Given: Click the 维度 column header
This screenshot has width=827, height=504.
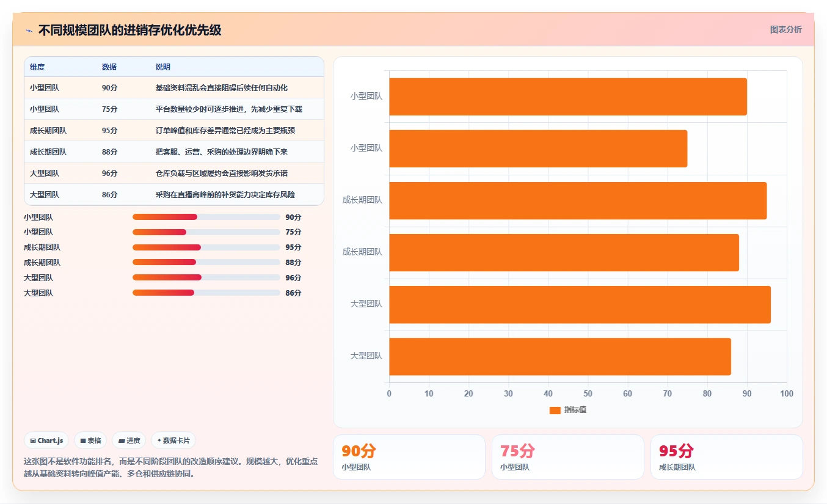Looking at the screenshot, I should (37, 67).
